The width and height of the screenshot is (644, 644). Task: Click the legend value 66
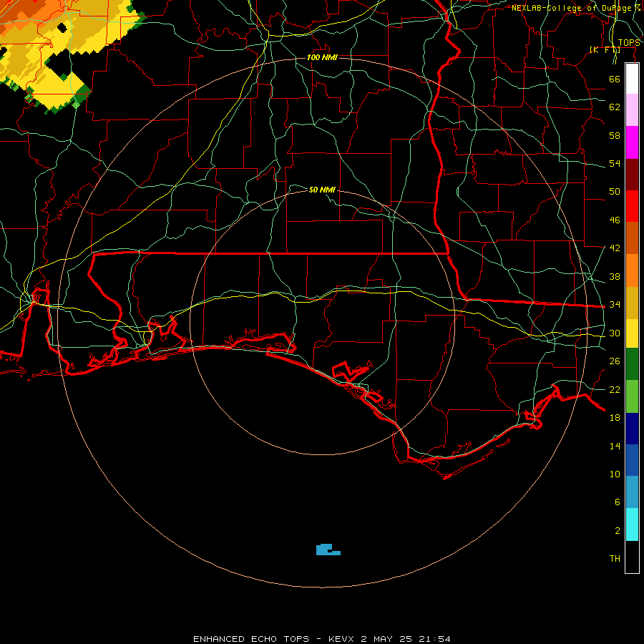pyautogui.click(x=615, y=79)
